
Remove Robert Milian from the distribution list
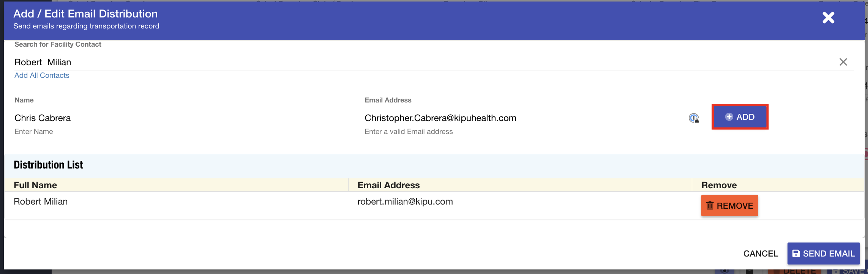pyautogui.click(x=729, y=206)
